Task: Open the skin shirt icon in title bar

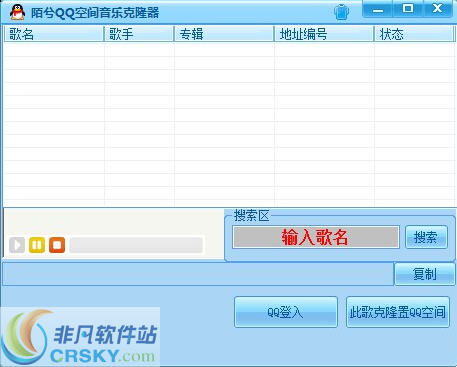Action: [x=341, y=12]
